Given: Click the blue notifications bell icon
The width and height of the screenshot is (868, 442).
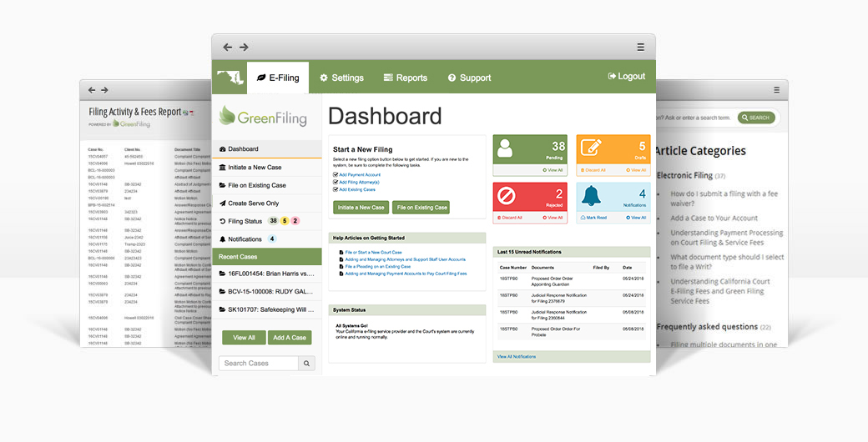Looking at the screenshot, I should (x=591, y=197).
